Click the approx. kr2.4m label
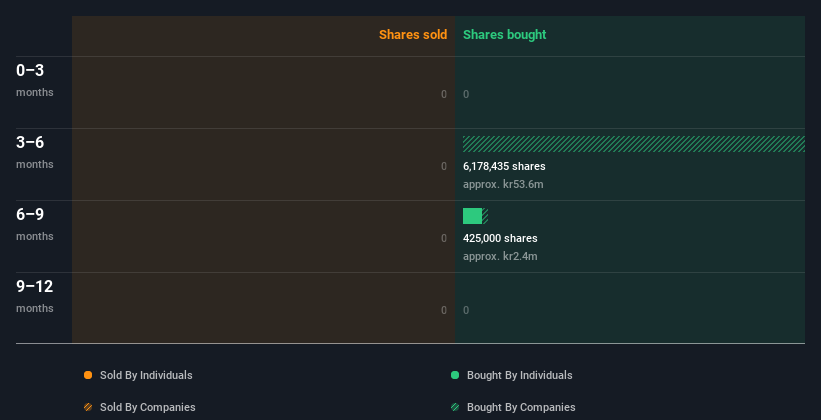The height and width of the screenshot is (420, 821). (500, 256)
